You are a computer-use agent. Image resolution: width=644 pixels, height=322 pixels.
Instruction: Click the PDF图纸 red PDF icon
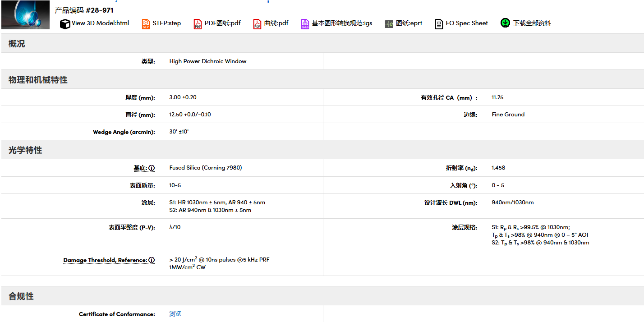198,24
